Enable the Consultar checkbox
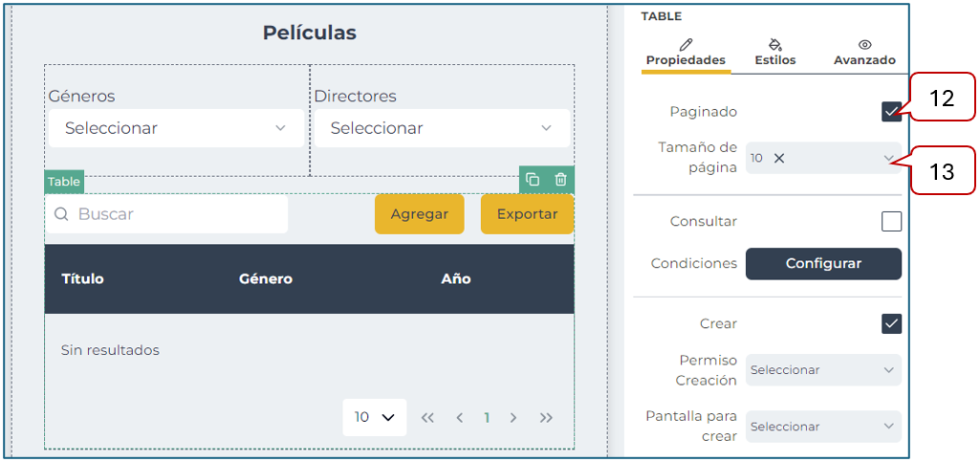The image size is (980, 462). [x=891, y=222]
